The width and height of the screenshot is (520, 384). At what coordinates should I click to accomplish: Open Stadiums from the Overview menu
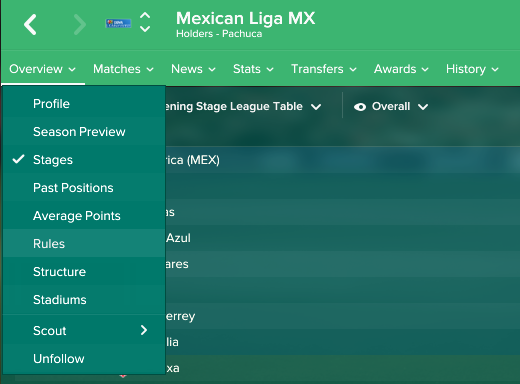pyautogui.click(x=84, y=300)
